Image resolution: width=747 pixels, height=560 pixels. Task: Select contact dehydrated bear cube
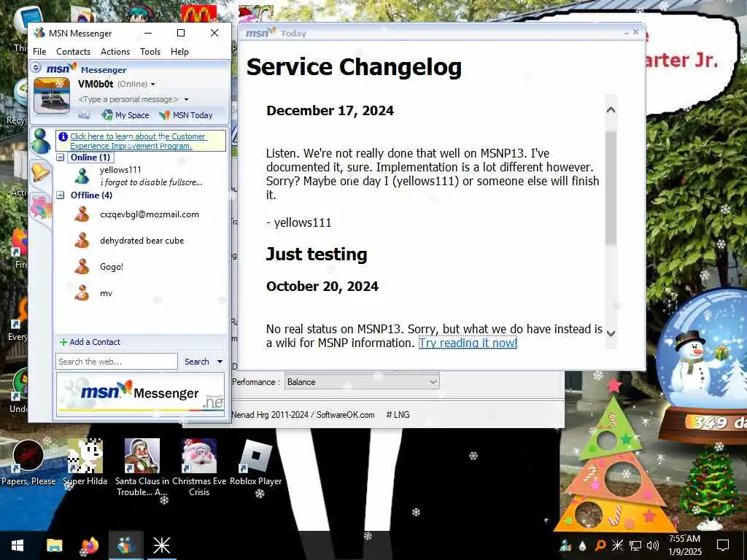coord(141,241)
